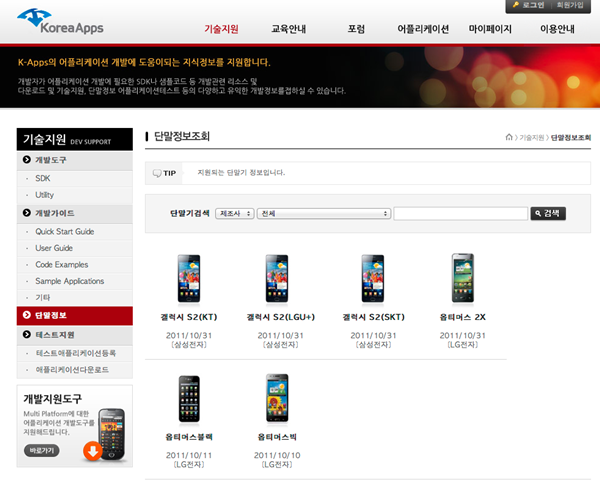Click the 갤럭시 S2(SKT) title text
This screenshot has height=483, width=600.
(x=373, y=317)
